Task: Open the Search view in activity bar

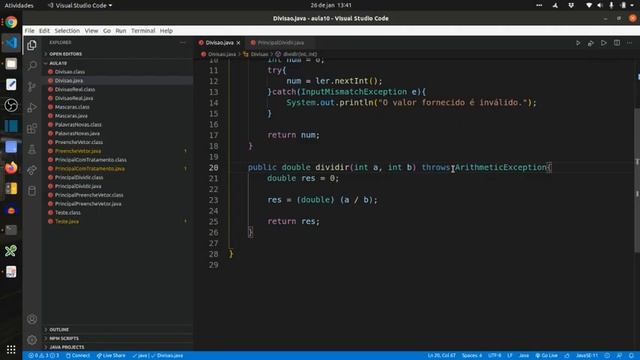Action: 32,66
